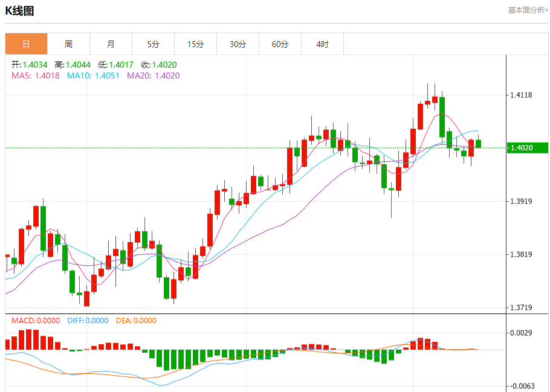Click the 高:1.4044 high price value
550x392 pixels.
[x=73, y=65]
